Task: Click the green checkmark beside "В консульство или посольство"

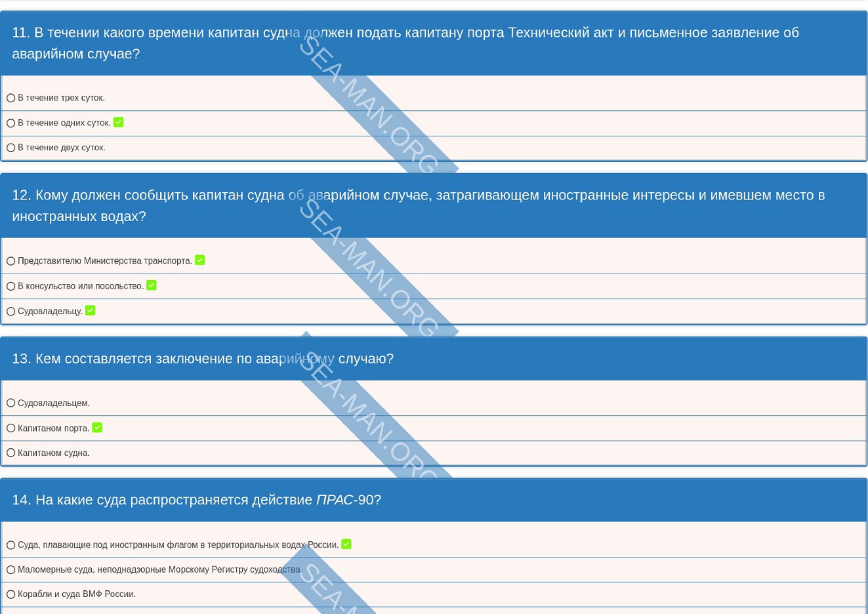Action: (x=152, y=285)
